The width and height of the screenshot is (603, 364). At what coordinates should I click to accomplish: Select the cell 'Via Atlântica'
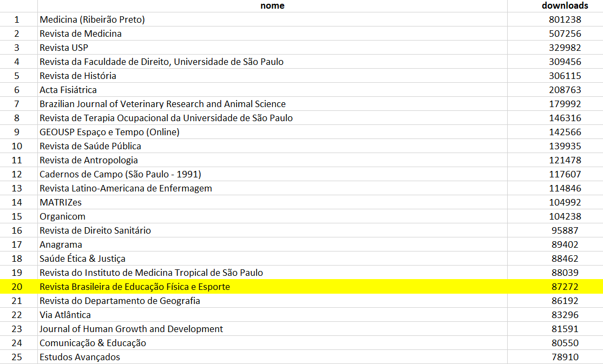[x=272, y=315]
